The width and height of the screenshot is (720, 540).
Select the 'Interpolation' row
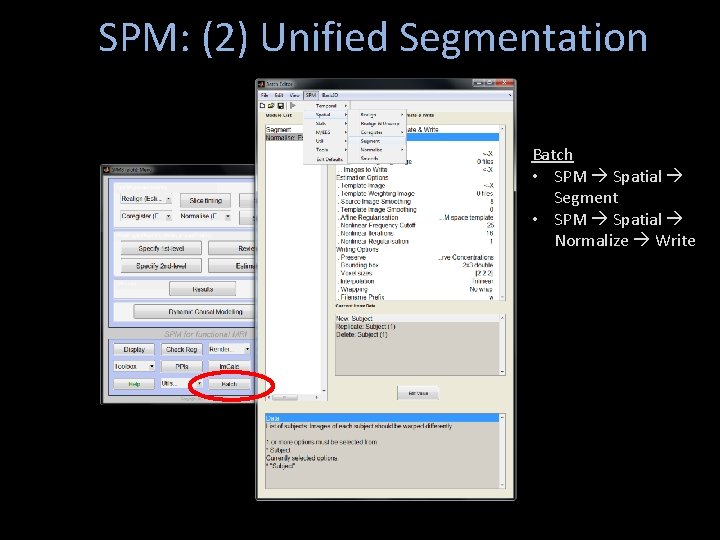pyautogui.click(x=416, y=281)
